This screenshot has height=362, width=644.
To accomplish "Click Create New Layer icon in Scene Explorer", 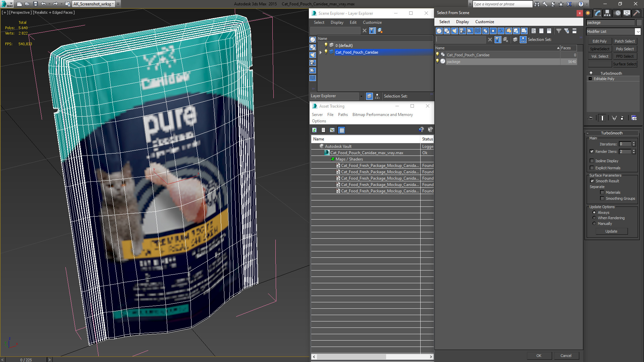I will (380, 31).
